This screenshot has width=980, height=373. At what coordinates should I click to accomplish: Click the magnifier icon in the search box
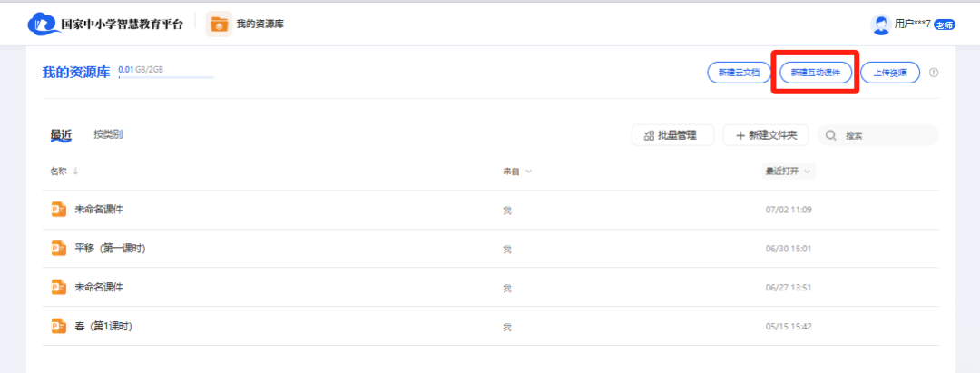coord(831,135)
